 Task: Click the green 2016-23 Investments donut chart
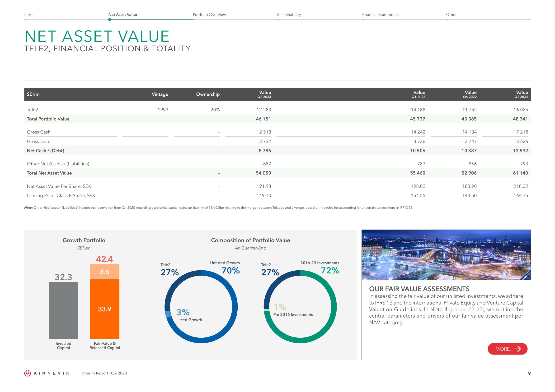[x=300, y=307]
